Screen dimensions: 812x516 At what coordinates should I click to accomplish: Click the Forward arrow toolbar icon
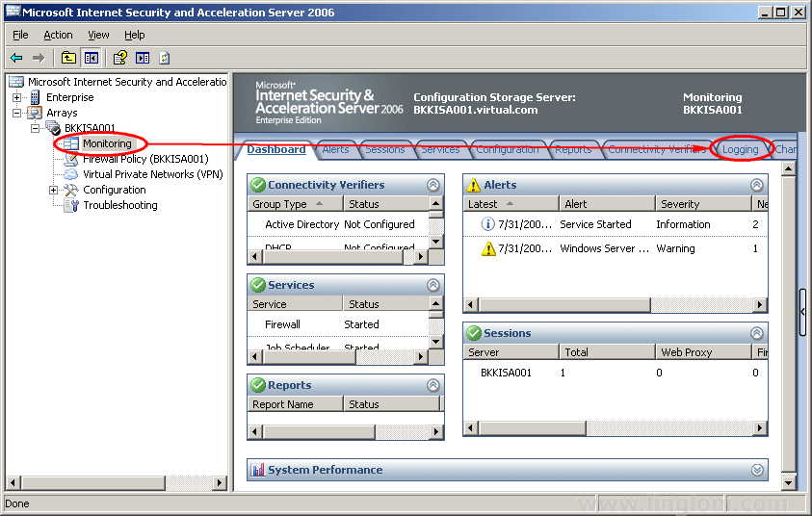click(39, 58)
